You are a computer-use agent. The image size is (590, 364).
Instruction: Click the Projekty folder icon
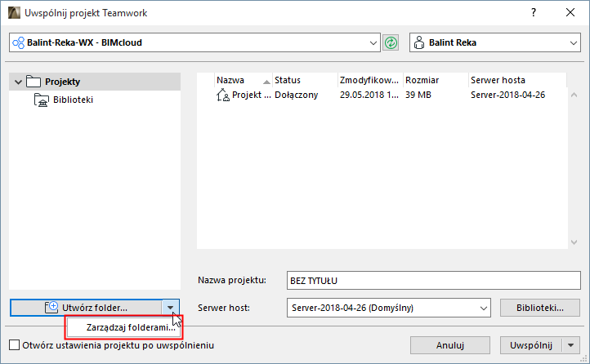34,82
